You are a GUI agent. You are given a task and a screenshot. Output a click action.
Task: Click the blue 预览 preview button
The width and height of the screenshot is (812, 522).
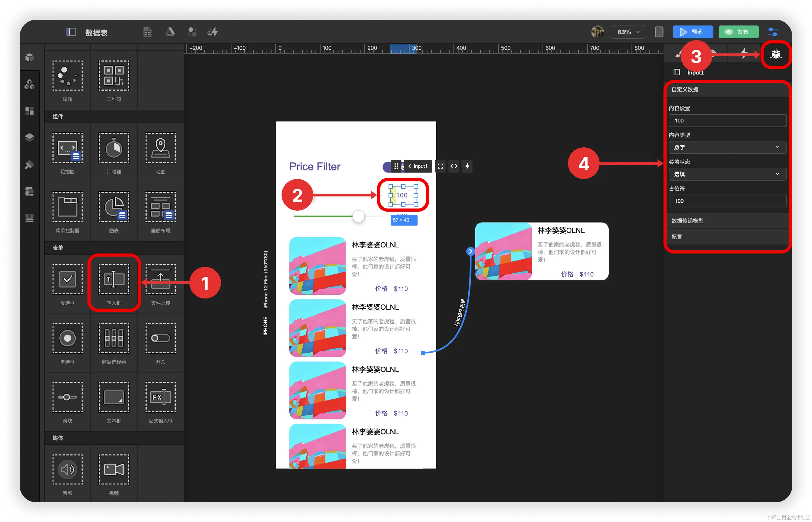pyautogui.click(x=693, y=32)
